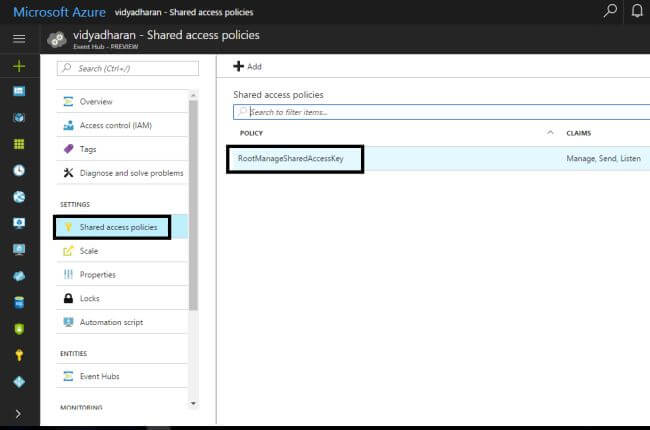
Task: Click the Access control people icon
Action: point(68,125)
